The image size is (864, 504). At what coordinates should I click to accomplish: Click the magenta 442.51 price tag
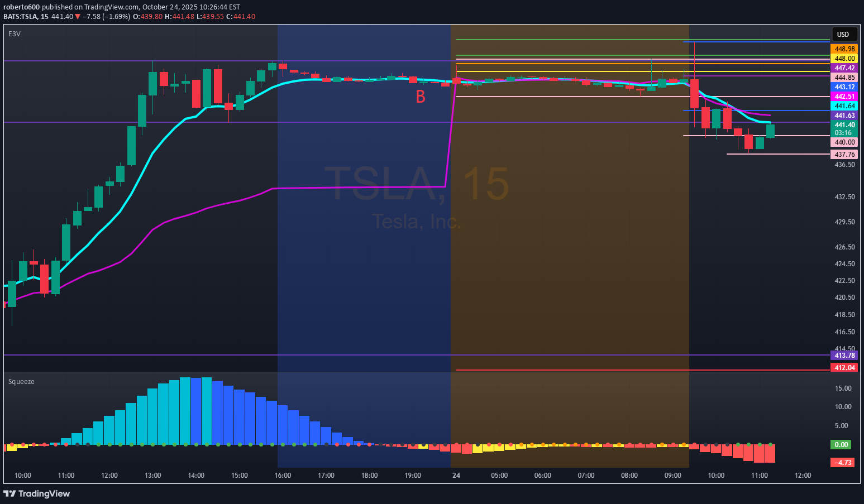click(844, 97)
